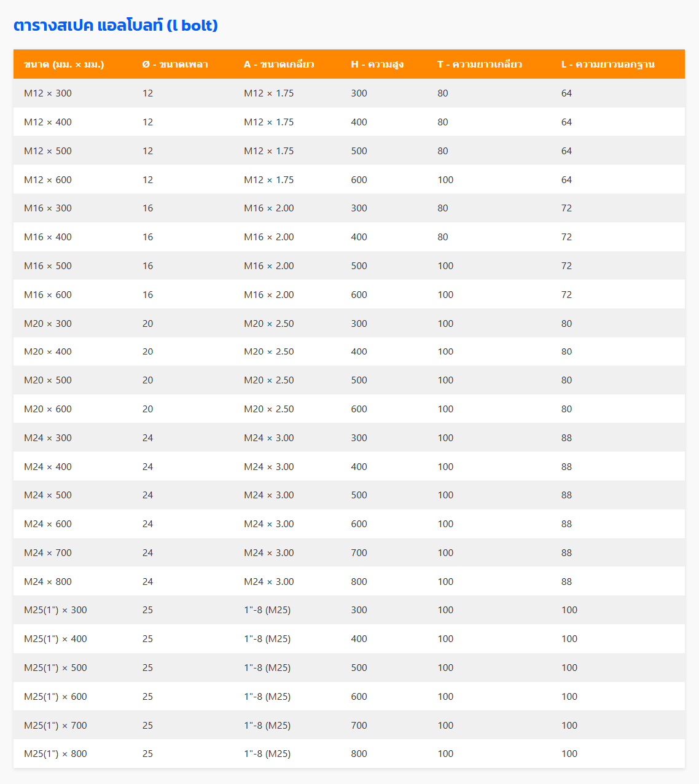
Task: Select the M24 × 700 size cell
Action: [x=48, y=553]
